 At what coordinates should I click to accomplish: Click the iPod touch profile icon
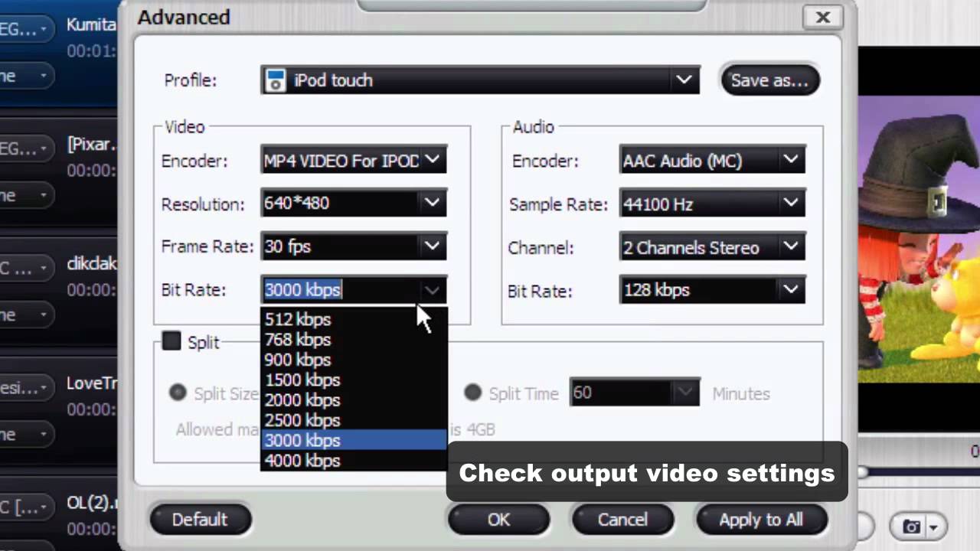[x=275, y=80]
